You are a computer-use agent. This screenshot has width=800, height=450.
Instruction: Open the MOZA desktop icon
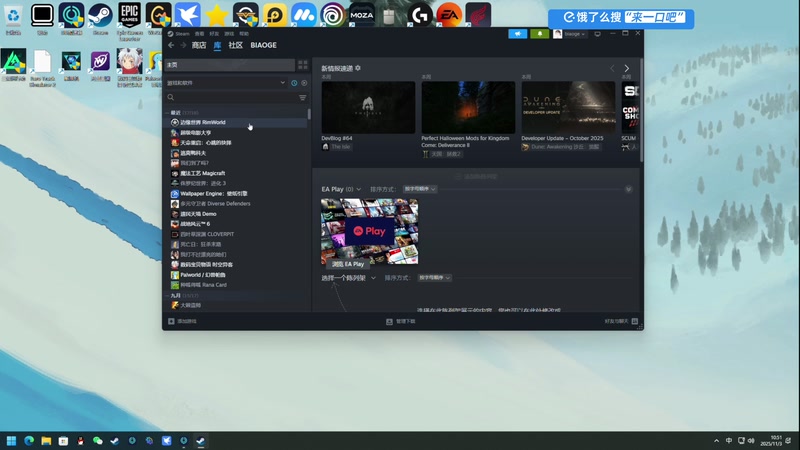(x=362, y=15)
